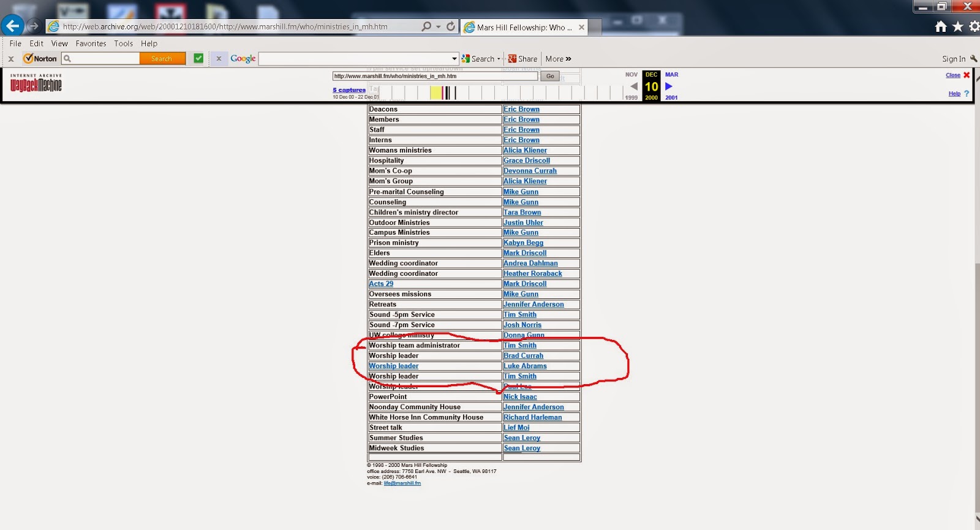Click inside the Google toolbar search field

pyautogui.click(x=358, y=59)
